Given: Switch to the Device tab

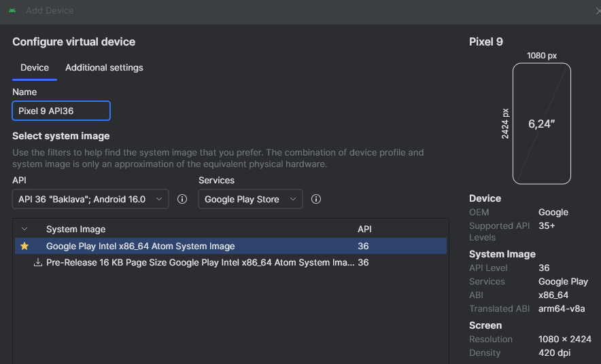Looking at the screenshot, I should [x=35, y=68].
